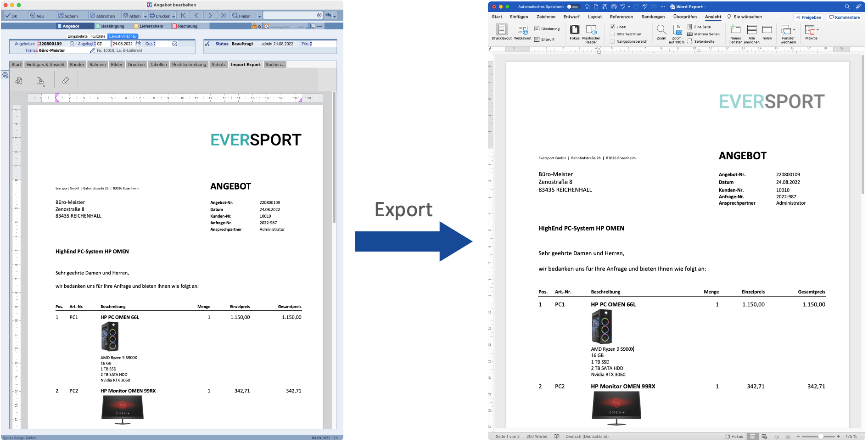868x443 pixels.
Task: Click the ellipsis more-commands button in Word
Action: coord(662,6)
